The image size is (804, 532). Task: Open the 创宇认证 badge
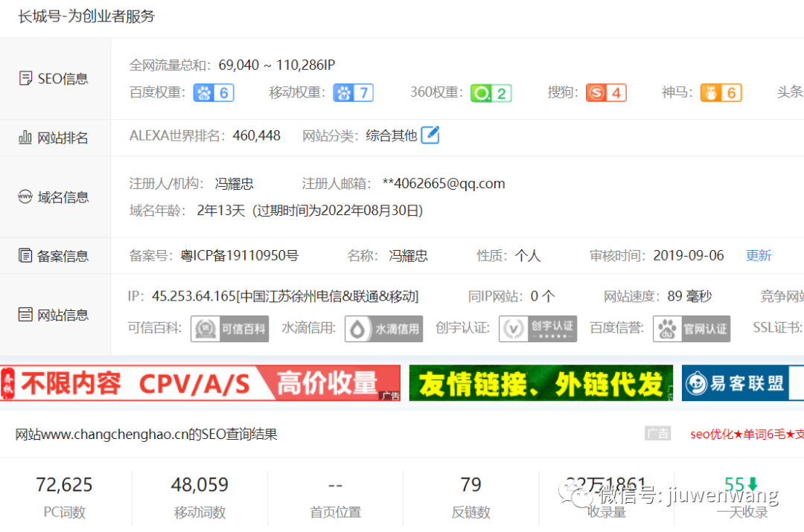click(538, 329)
